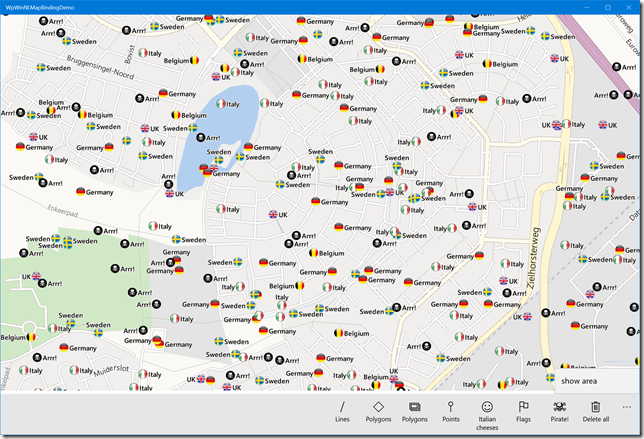Choose the 'show area' menu entry
644x439 pixels.
(x=579, y=381)
